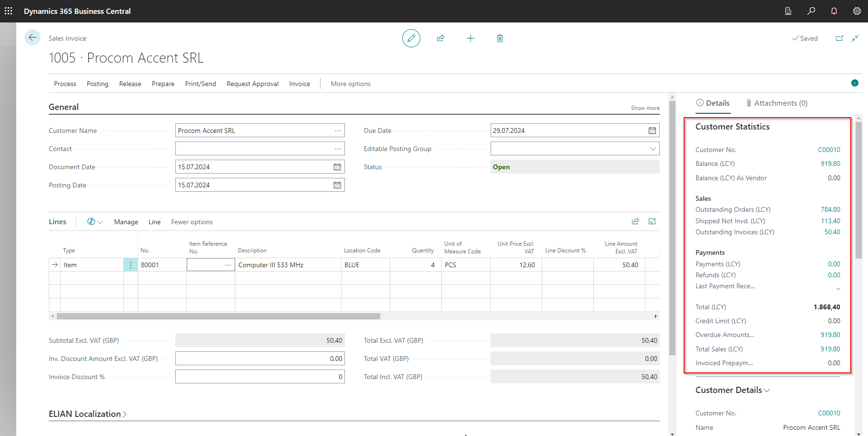The height and width of the screenshot is (436, 868).
Task: Open the Prepare menu
Action: (x=163, y=84)
